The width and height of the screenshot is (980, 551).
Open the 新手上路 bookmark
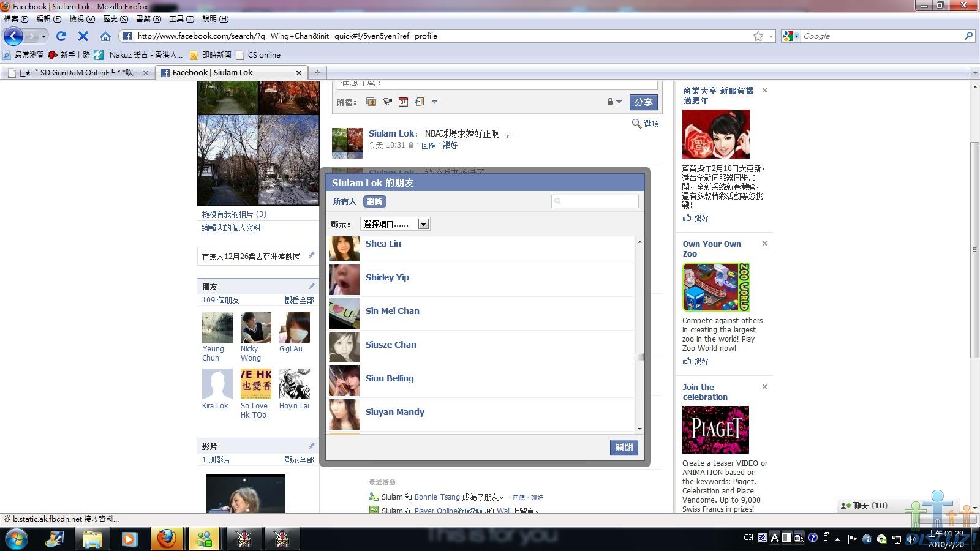coord(69,55)
